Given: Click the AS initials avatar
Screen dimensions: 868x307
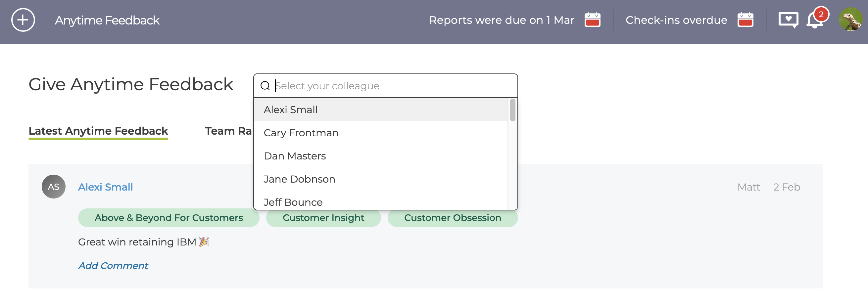Looking at the screenshot, I should [54, 187].
